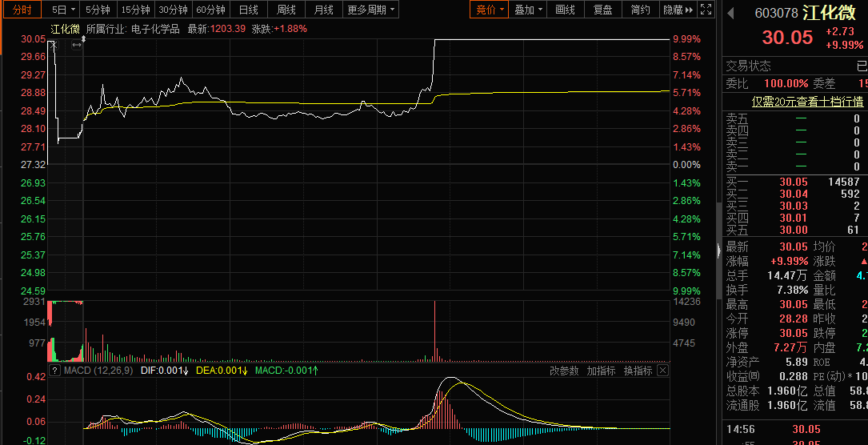
Task: Switch to the 日线 daily chart tab
Action: 249,10
